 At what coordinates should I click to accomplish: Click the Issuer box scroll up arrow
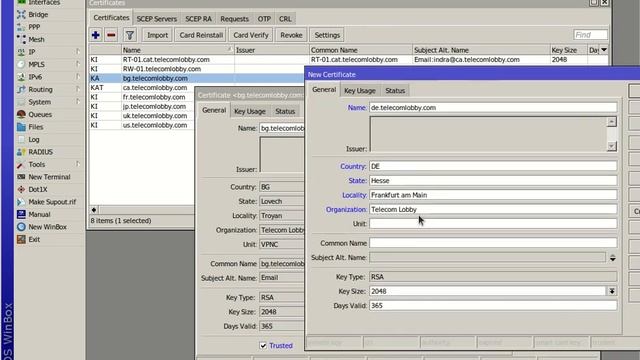(611, 122)
